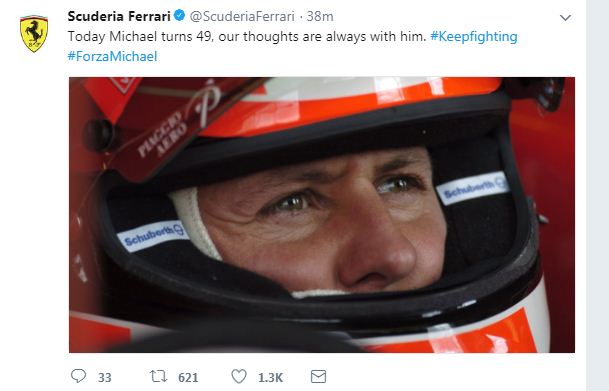Click the tweet text body

(x=247, y=36)
